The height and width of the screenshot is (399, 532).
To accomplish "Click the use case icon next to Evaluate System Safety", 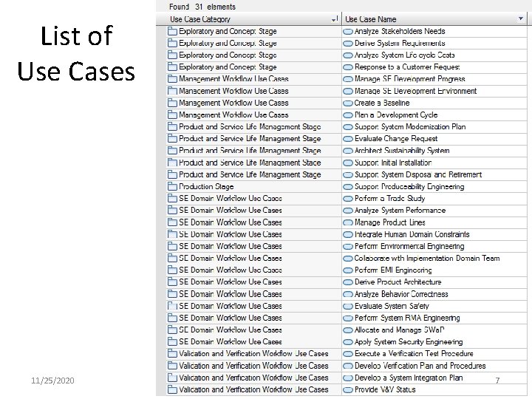I will pyautogui.click(x=348, y=307).
